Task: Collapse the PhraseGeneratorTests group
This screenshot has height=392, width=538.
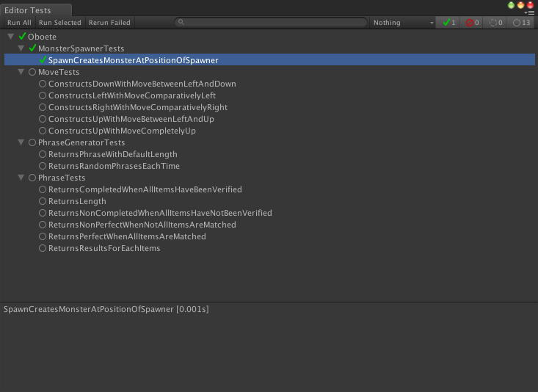Action: coord(21,142)
